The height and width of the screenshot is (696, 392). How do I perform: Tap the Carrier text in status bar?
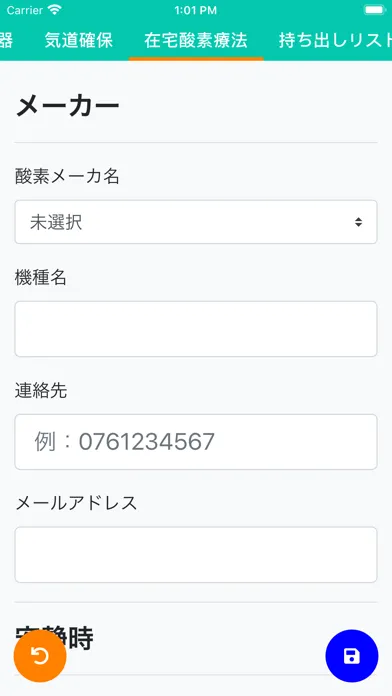click(25, 10)
